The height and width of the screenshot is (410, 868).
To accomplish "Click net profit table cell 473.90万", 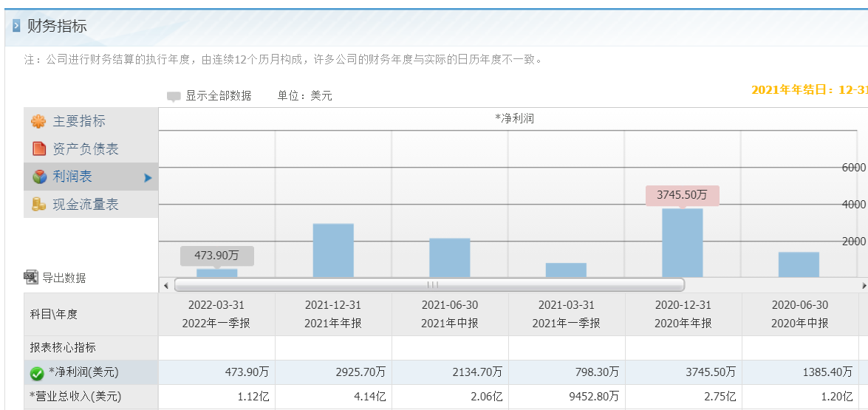I will (x=216, y=372).
